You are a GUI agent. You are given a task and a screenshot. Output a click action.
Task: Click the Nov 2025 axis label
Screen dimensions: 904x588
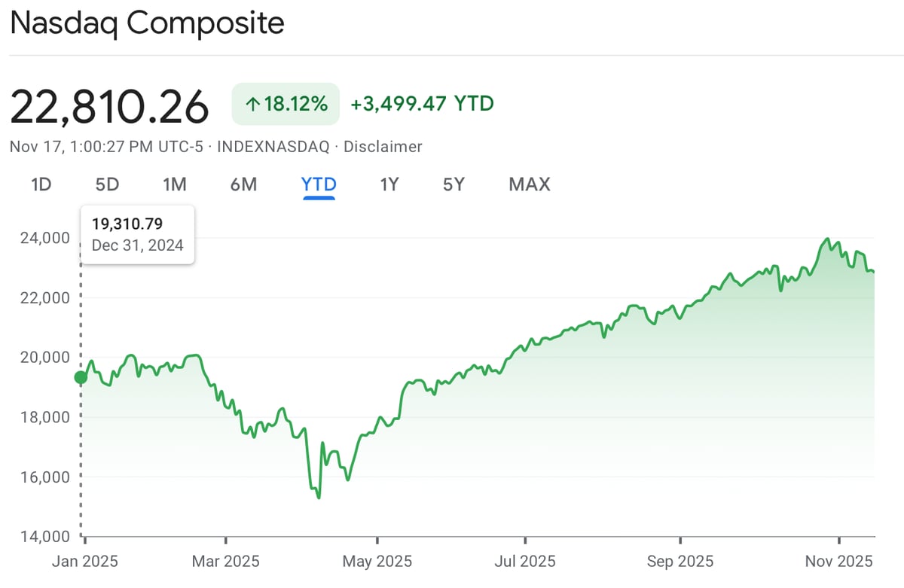point(838,562)
